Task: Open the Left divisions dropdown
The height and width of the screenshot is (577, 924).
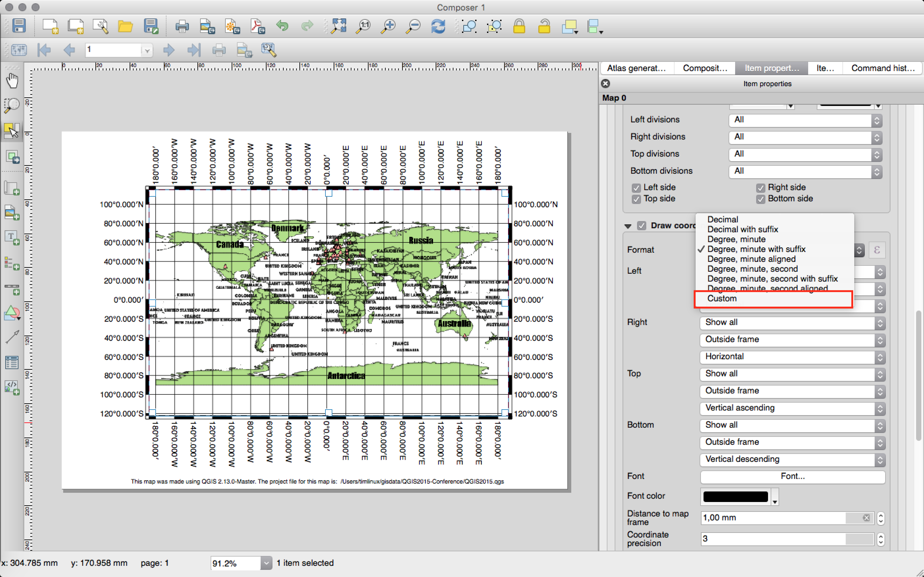Action: (805, 120)
